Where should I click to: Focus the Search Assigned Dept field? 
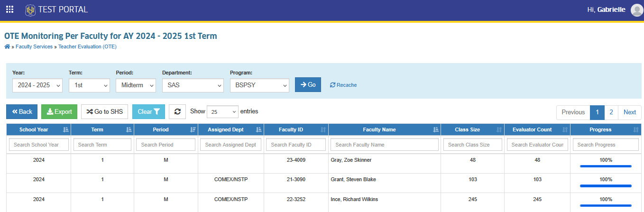(230, 145)
